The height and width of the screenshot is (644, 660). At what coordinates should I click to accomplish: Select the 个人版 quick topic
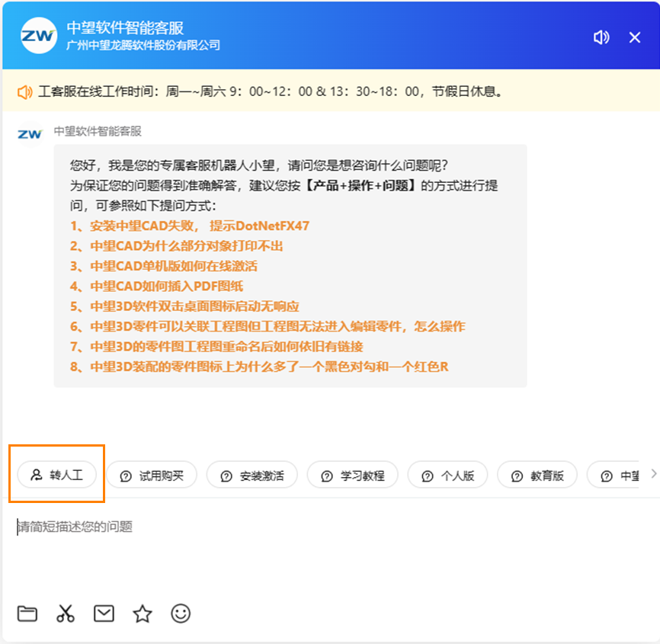[x=447, y=476]
